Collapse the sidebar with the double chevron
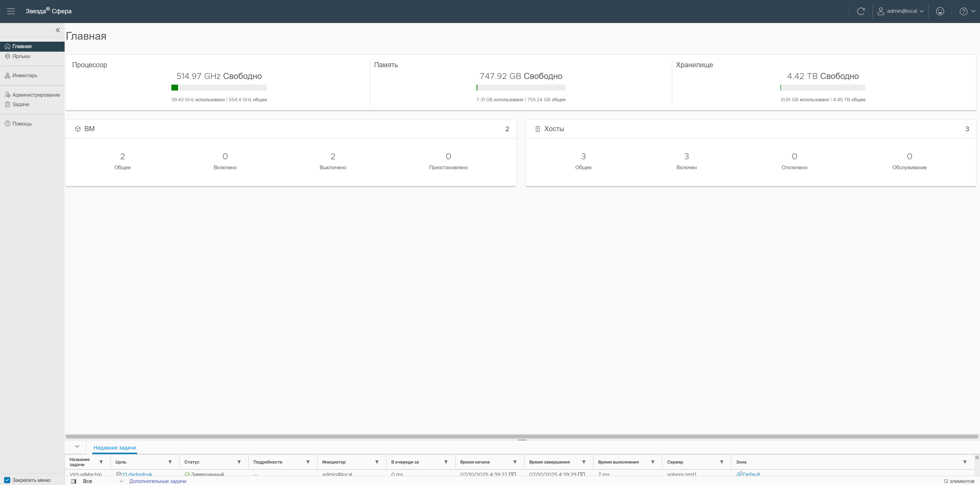 [58, 30]
